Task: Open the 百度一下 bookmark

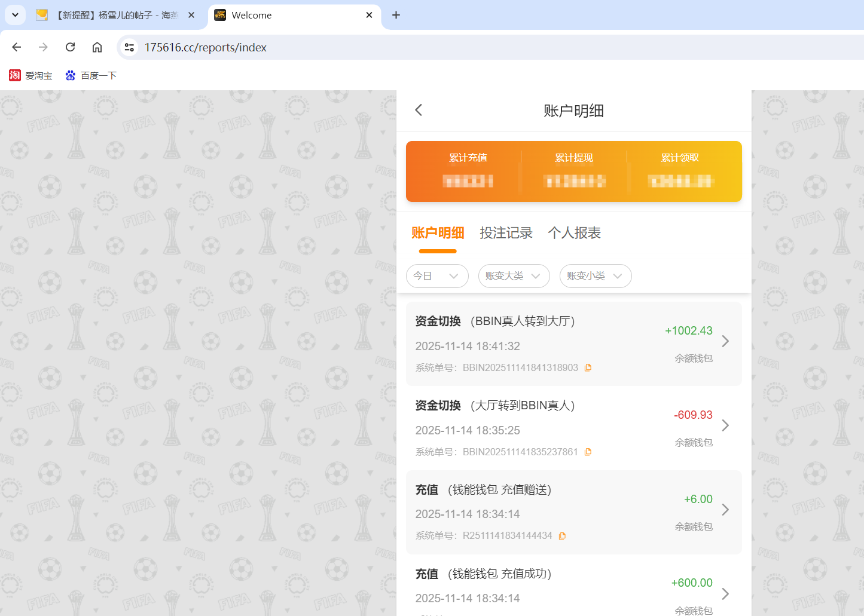Action: click(x=90, y=75)
